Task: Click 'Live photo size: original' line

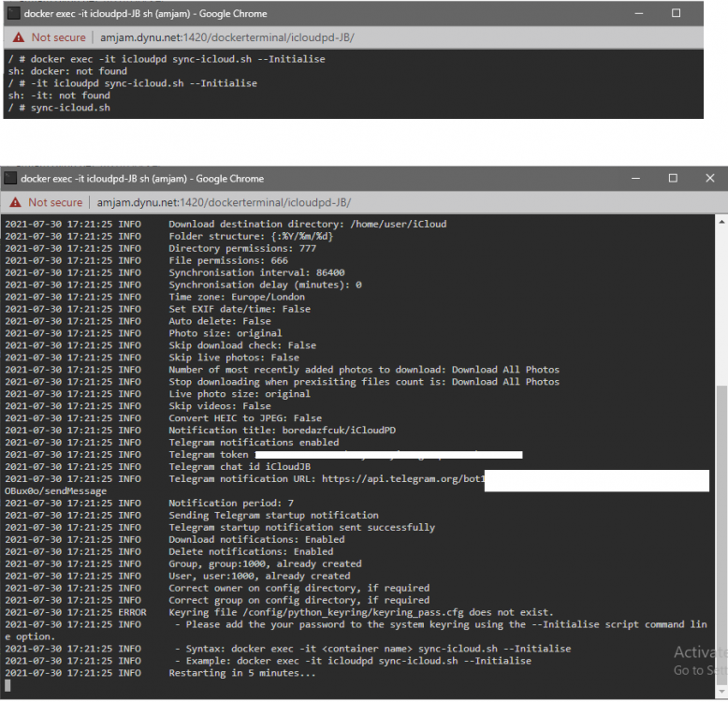Action: pyautogui.click(x=240, y=394)
